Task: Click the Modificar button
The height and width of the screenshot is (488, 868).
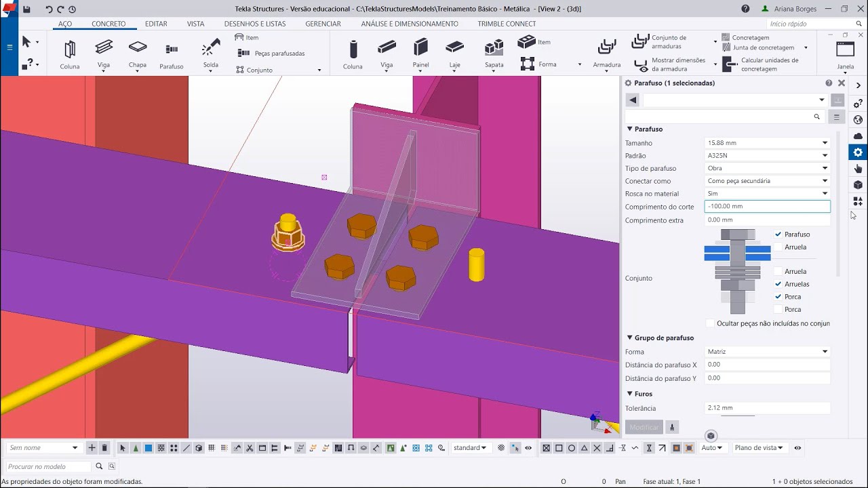Action: point(644,427)
